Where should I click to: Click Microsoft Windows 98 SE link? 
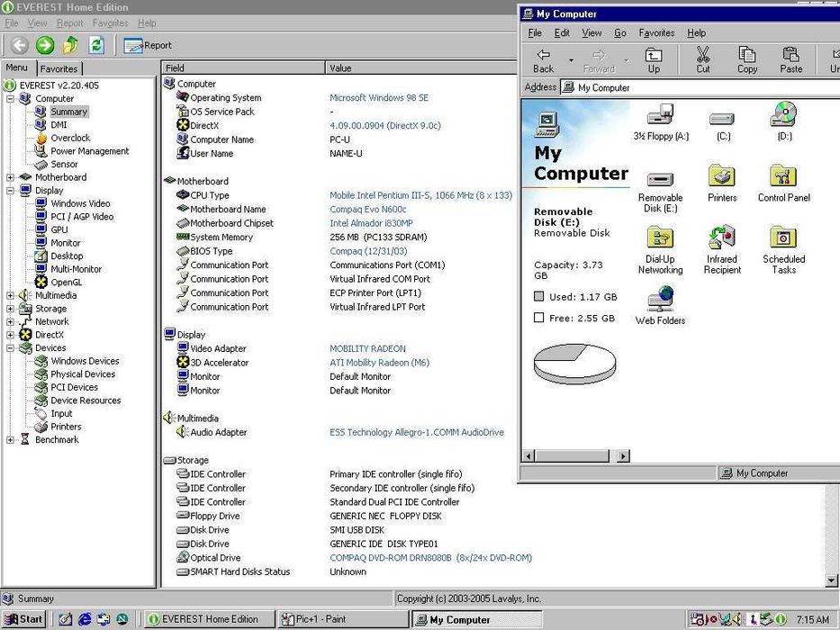click(379, 97)
